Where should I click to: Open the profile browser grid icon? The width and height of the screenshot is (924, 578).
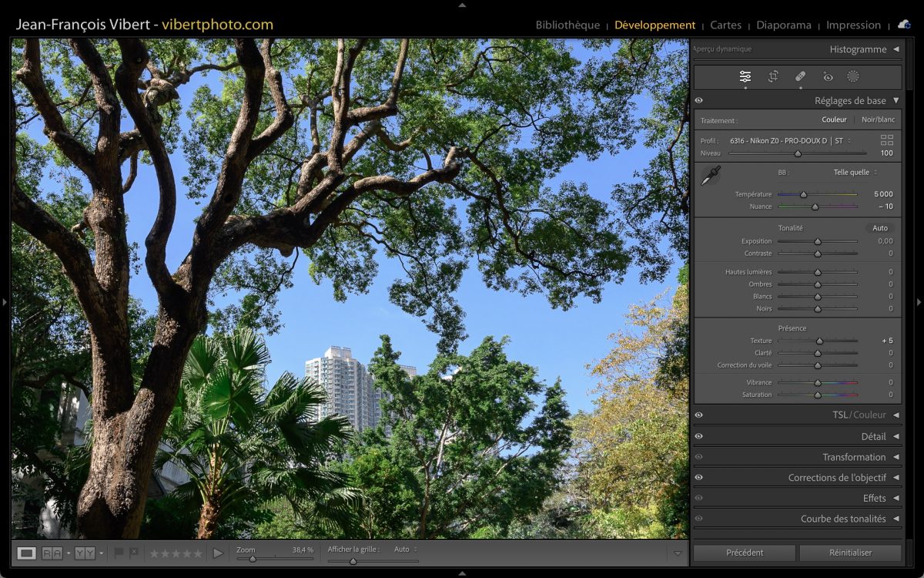[x=887, y=140]
